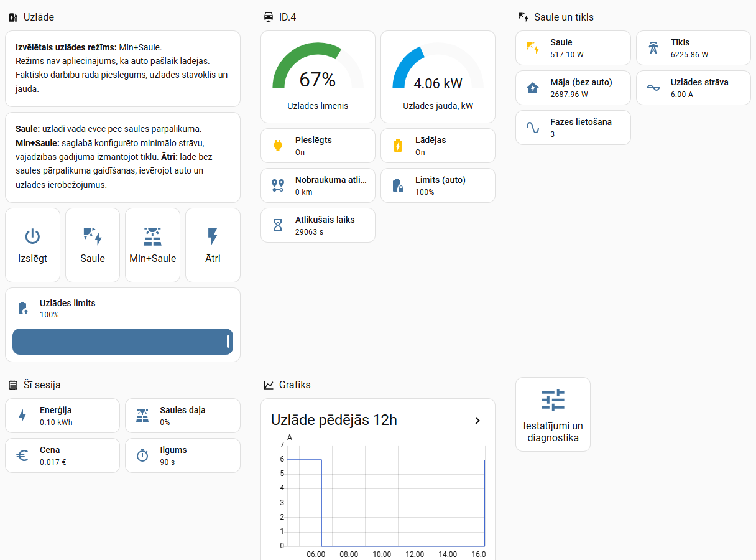The width and height of the screenshot is (756, 560).
Task: Click the lightning bolt icon above Ātri
Action: tap(213, 236)
